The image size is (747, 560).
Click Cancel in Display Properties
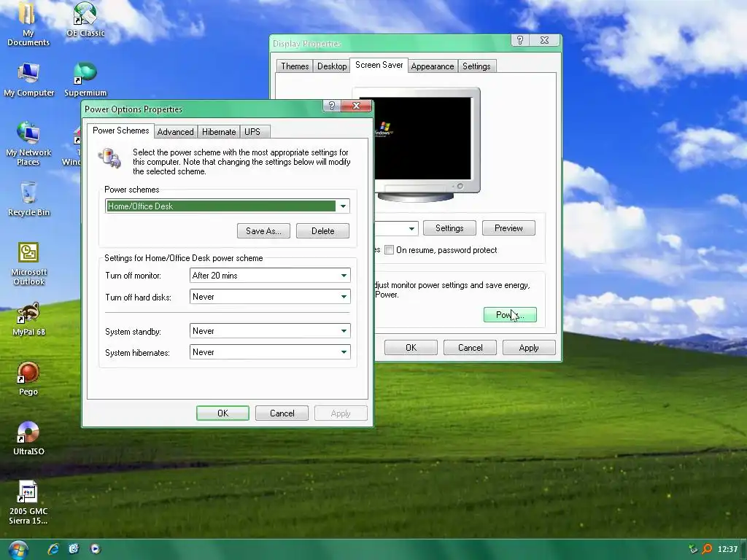[x=471, y=348]
